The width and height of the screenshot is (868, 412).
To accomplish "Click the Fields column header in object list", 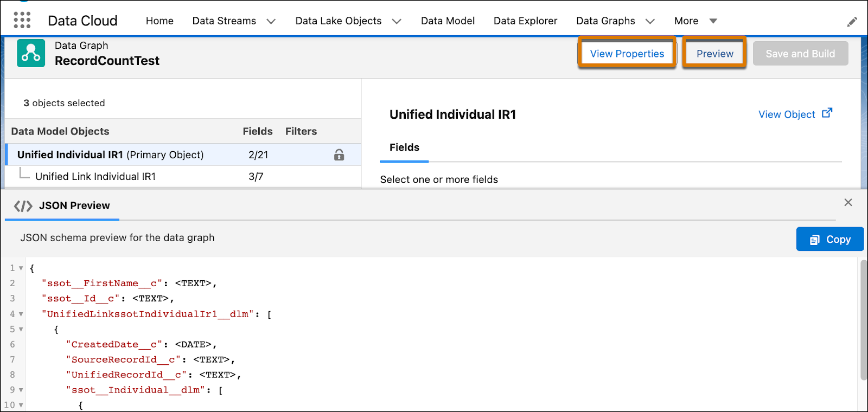I will point(258,131).
